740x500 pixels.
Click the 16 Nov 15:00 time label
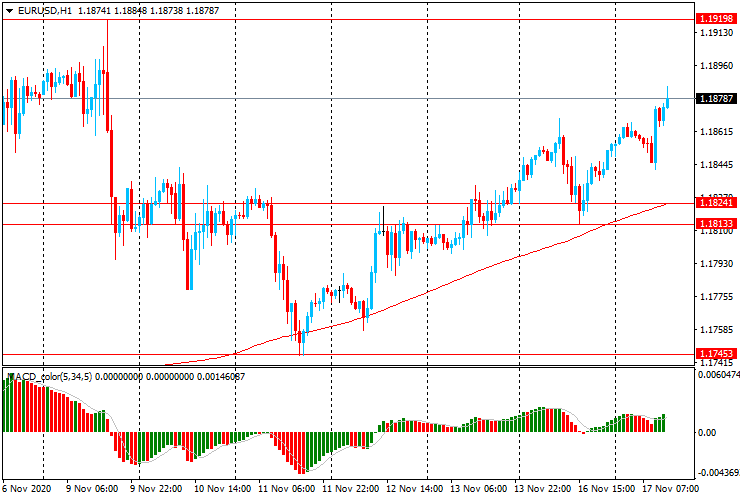point(607,488)
